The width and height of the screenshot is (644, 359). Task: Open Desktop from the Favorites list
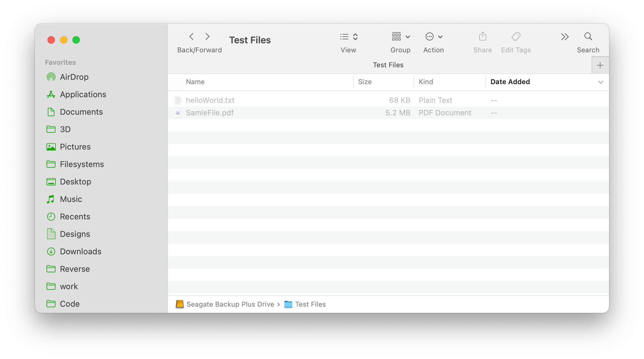coord(76,182)
